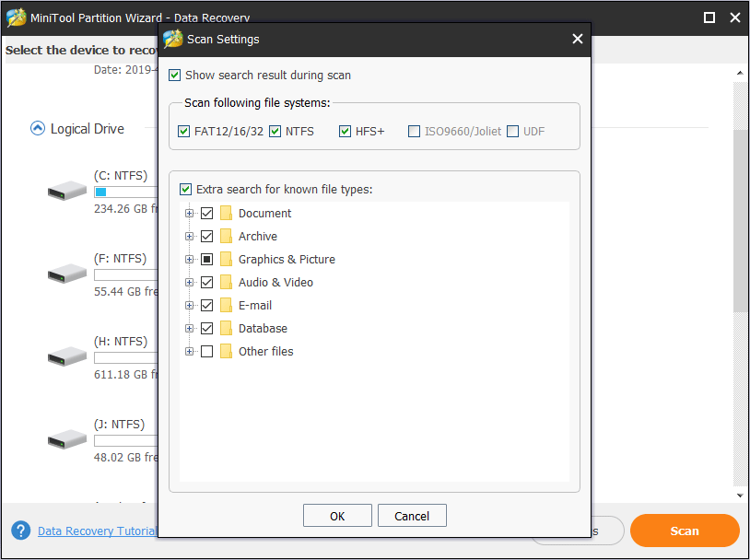This screenshot has height=560, width=750.
Task: Close the Scan Settings dialog
Action: point(578,39)
